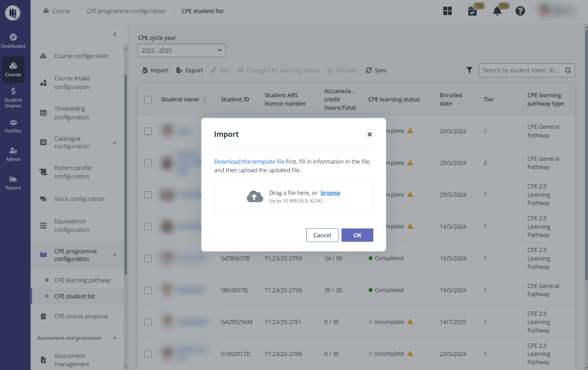Open Stack configuration menu item
Screen dimensions: 588x370
coord(77,199)
